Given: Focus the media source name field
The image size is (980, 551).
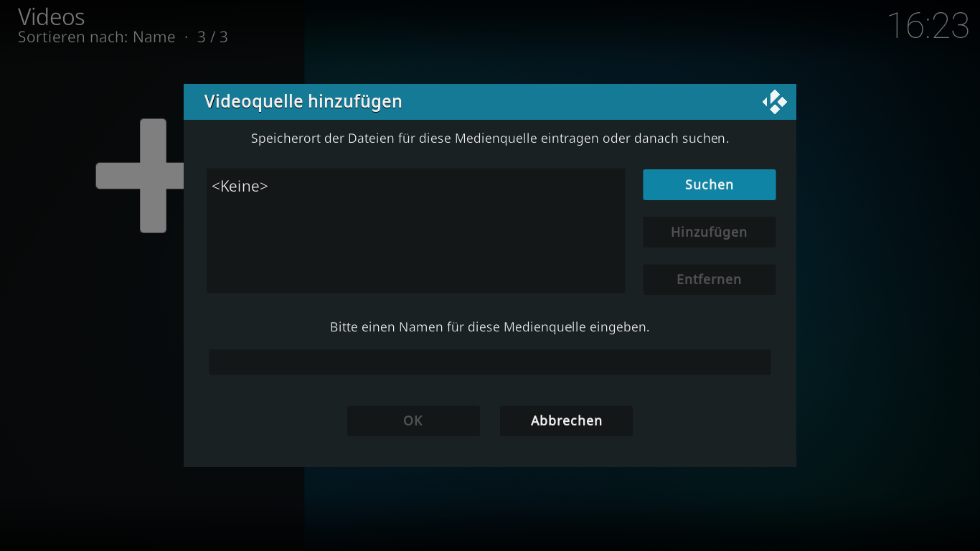Looking at the screenshot, I should (490, 362).
